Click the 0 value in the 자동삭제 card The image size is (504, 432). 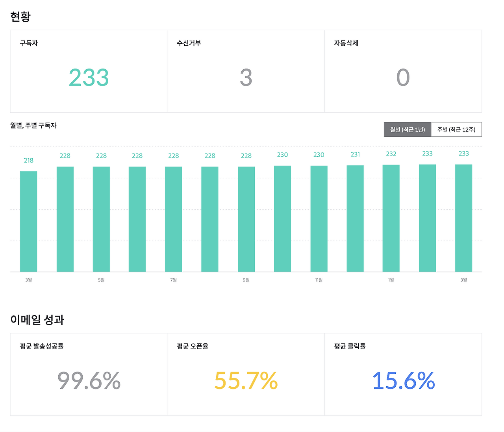click(x=403, y=78)
